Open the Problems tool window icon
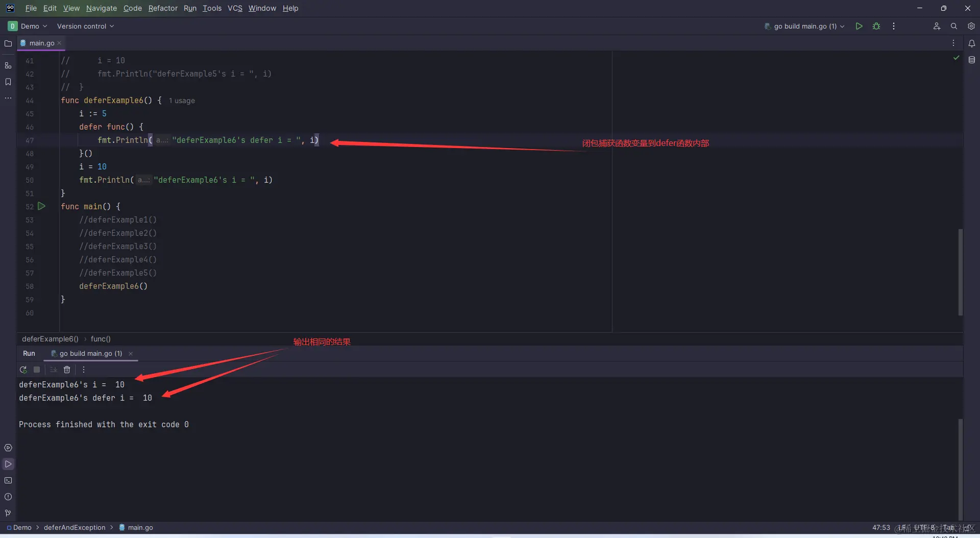980x538 pixels. click(x=8, y=497)
